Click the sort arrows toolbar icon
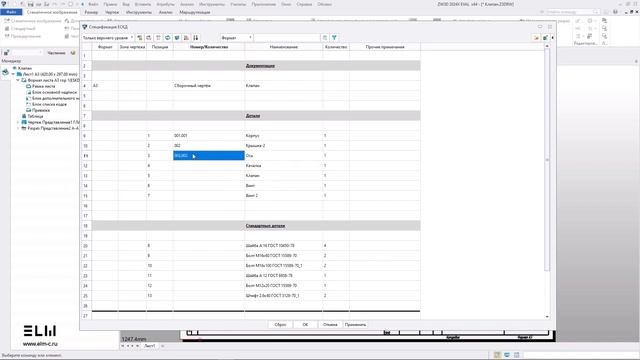 (196, 38)
